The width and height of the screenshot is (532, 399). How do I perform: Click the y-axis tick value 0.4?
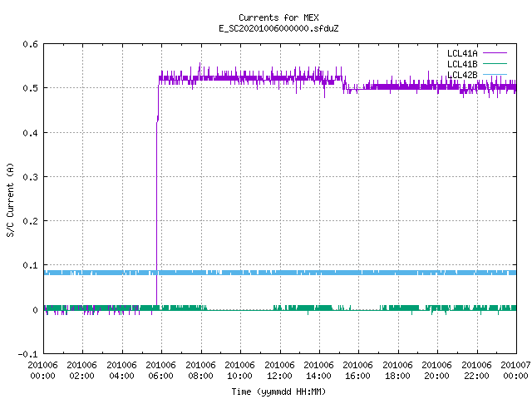[30, 133]
